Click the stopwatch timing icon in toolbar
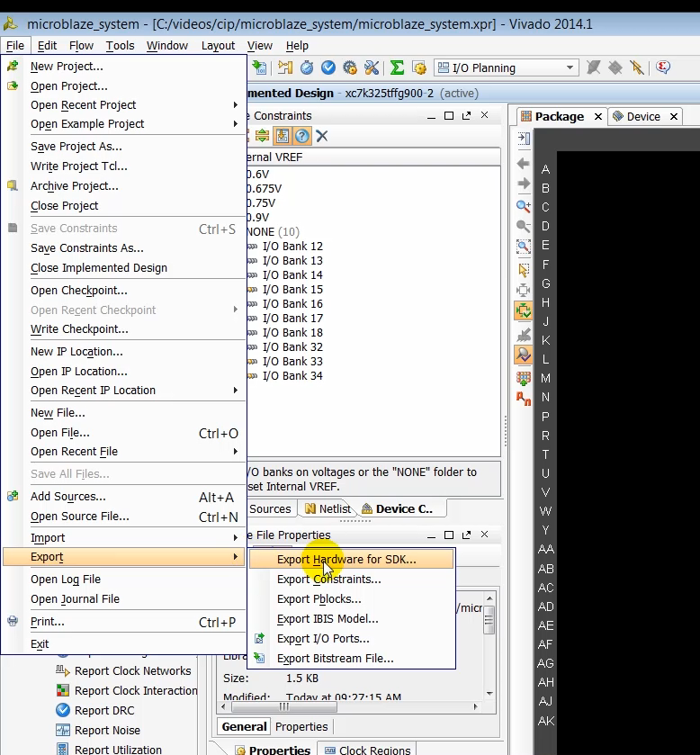 pos(307,67)
